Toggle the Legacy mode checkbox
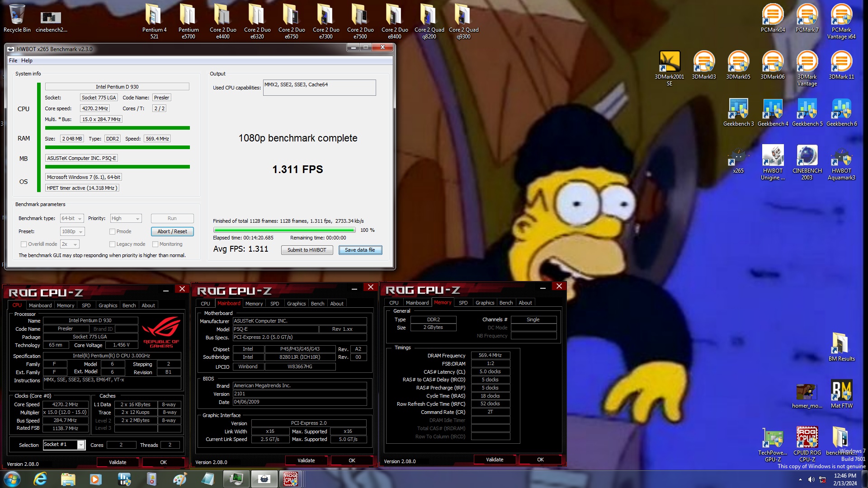868x488 pixels. tap(112, 244)
